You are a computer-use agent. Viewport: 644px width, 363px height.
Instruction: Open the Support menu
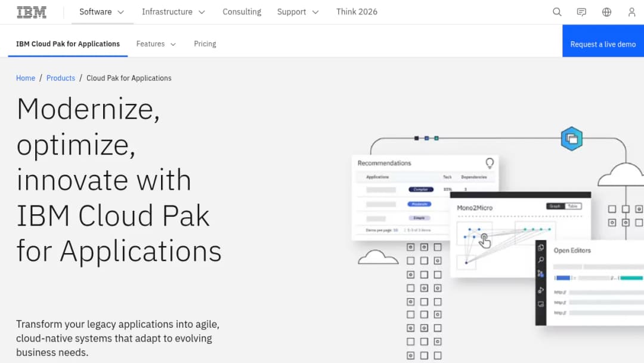(298, 12)
